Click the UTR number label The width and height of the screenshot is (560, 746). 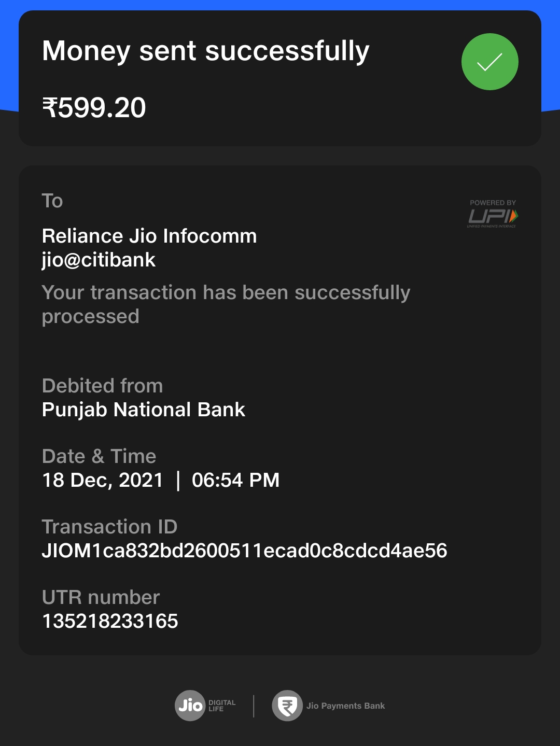[101, 597]
